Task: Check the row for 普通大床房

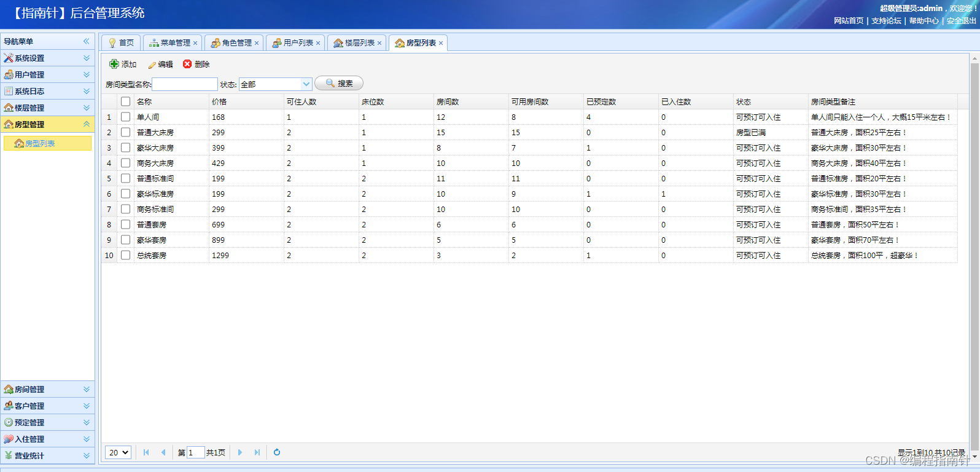Action: 126,132
